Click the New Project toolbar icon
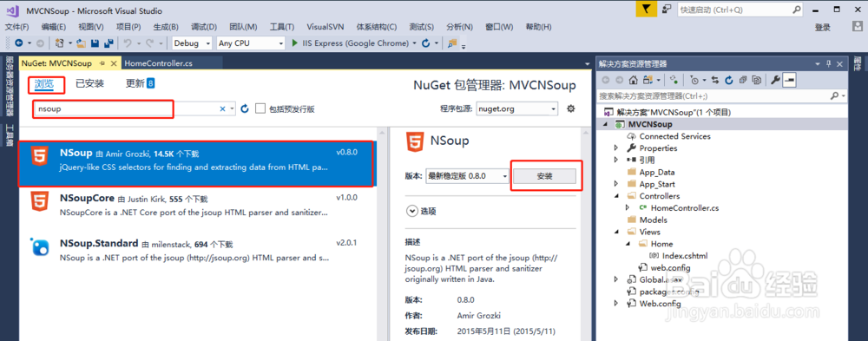The image size is (868, 341). pos(59,43)
